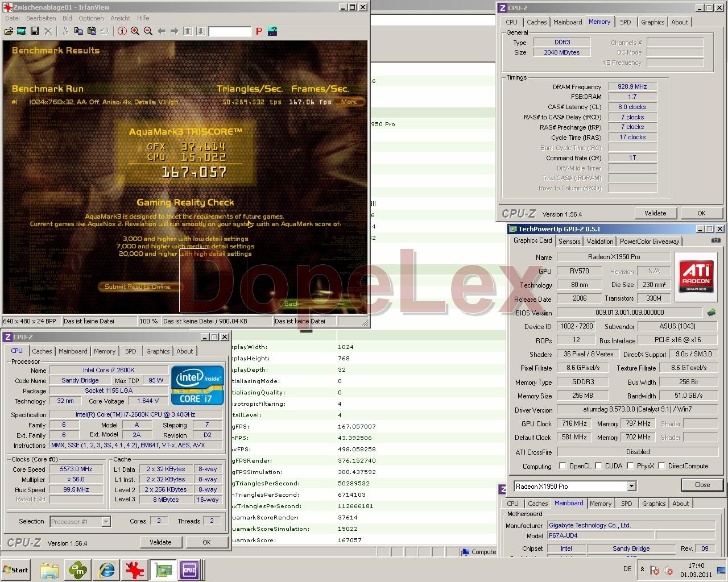
Task: Use the IrfanView Cut scissors icon
Action: pyautogui.click(x=65, y=31)
